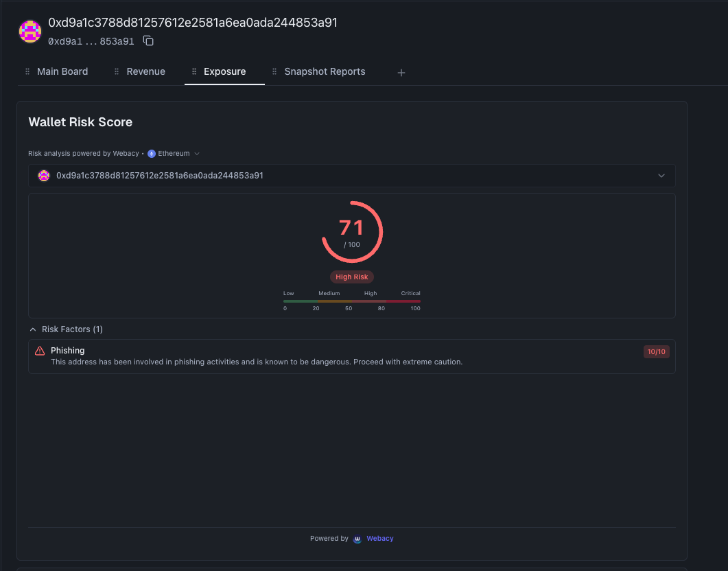The height and width of the screenshot is (571, 728).
Task: Click the 10/10 phishing severity badge
Action: [655, 352]
